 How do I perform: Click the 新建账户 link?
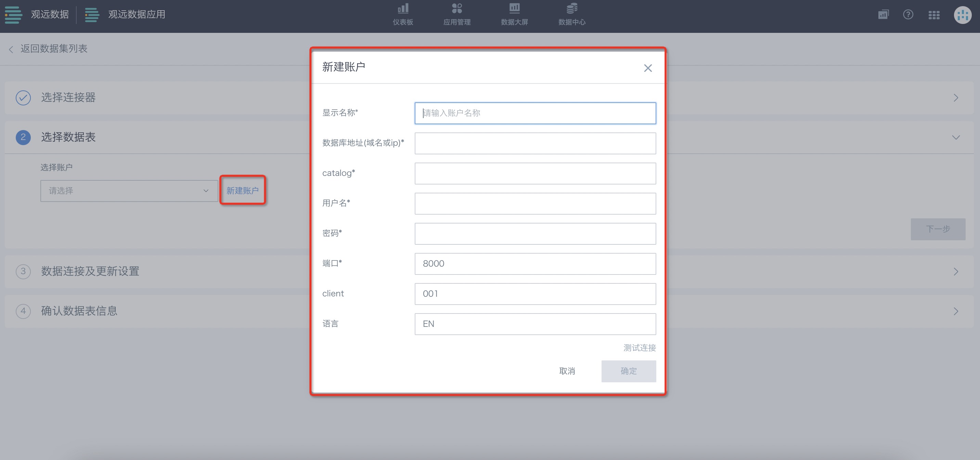pyautogui.click(x=242, y=191)
